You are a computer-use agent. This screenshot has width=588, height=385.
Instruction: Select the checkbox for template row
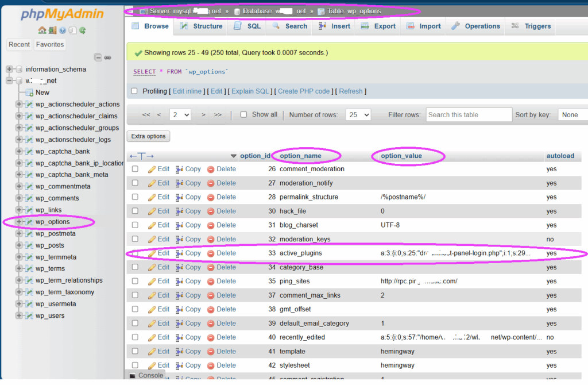tap(135, 352)
